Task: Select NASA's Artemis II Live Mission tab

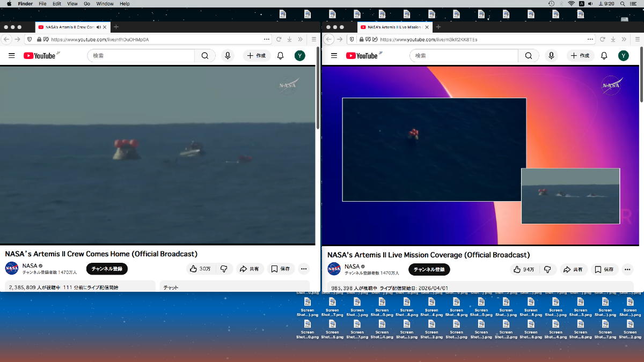Action: pyautogui.click(x=394, y=27)
